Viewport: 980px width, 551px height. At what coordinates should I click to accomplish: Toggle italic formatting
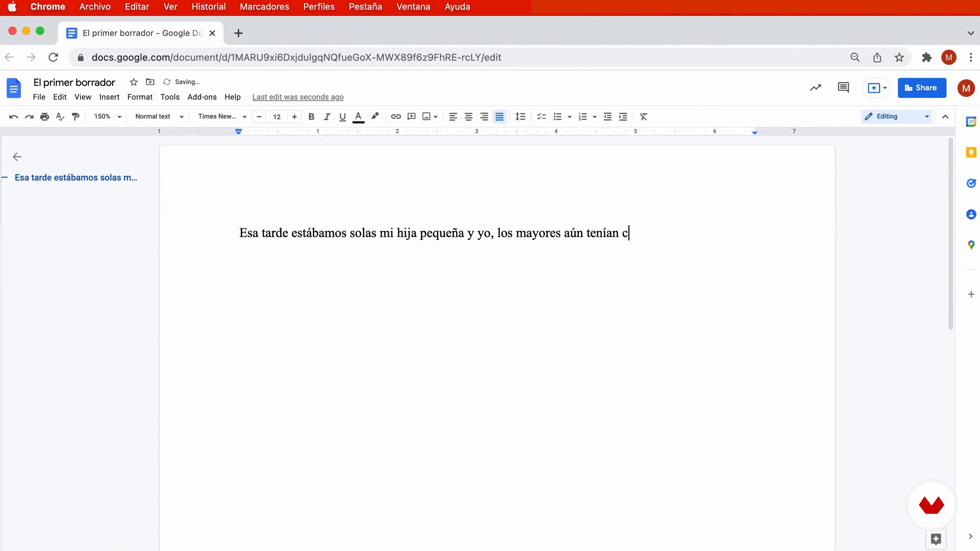click(x=327, y=117)
